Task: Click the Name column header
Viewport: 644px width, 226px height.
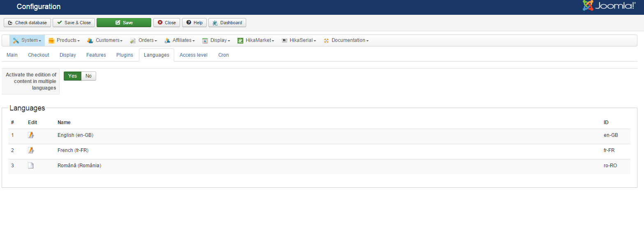Action: coord(64,122)
